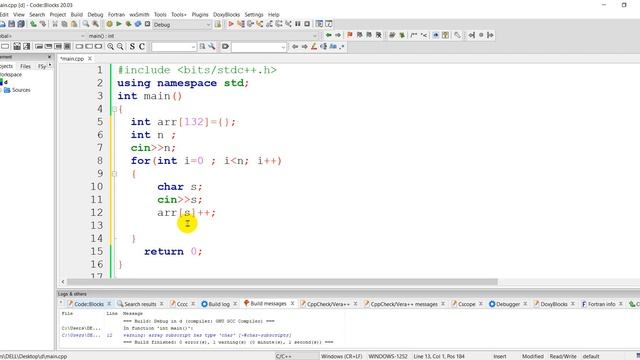Click 'return 0;' on line 15
The width and height of the screenshot is (640, 360).
coord(173,251)
